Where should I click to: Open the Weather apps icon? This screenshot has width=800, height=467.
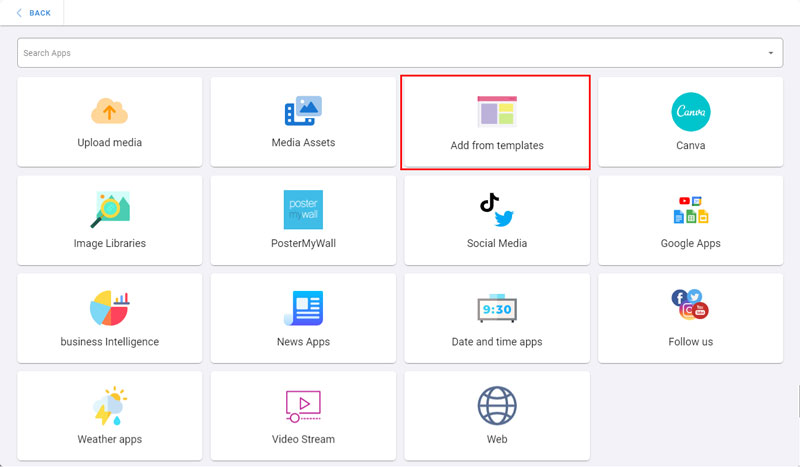point(109,405)
